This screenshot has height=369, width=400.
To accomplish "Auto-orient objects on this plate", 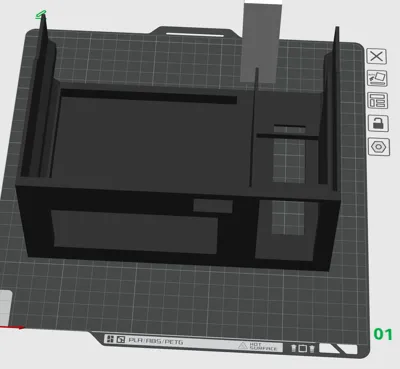I will pyautogui.click(x=377, y=78).
